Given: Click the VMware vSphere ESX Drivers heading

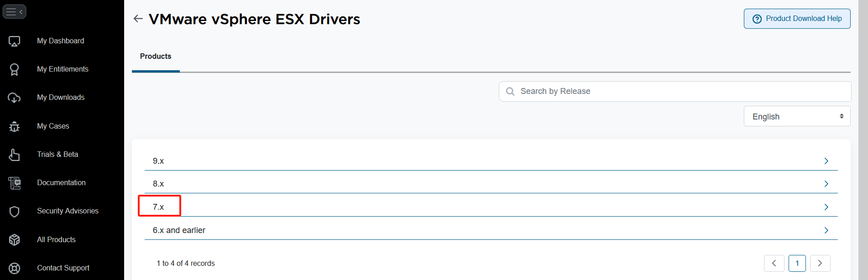Looking at the screenshot, I should point(254,19).
